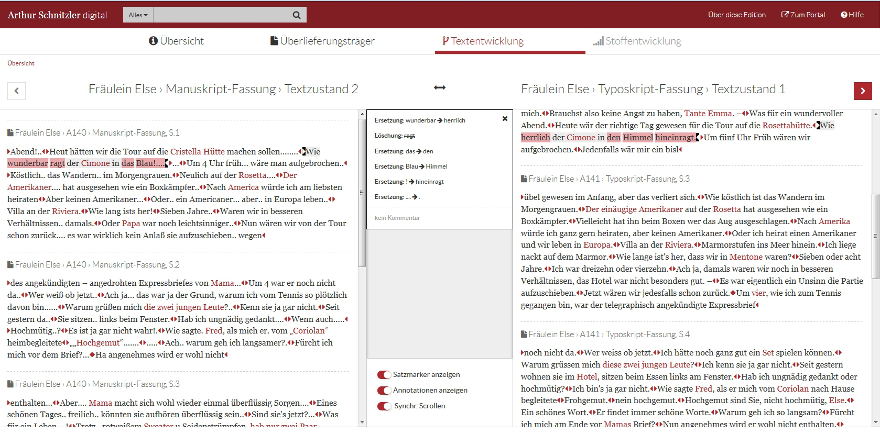Toggle Annotationen anzeigen switch
880x434 pixels.
(384, 390)
